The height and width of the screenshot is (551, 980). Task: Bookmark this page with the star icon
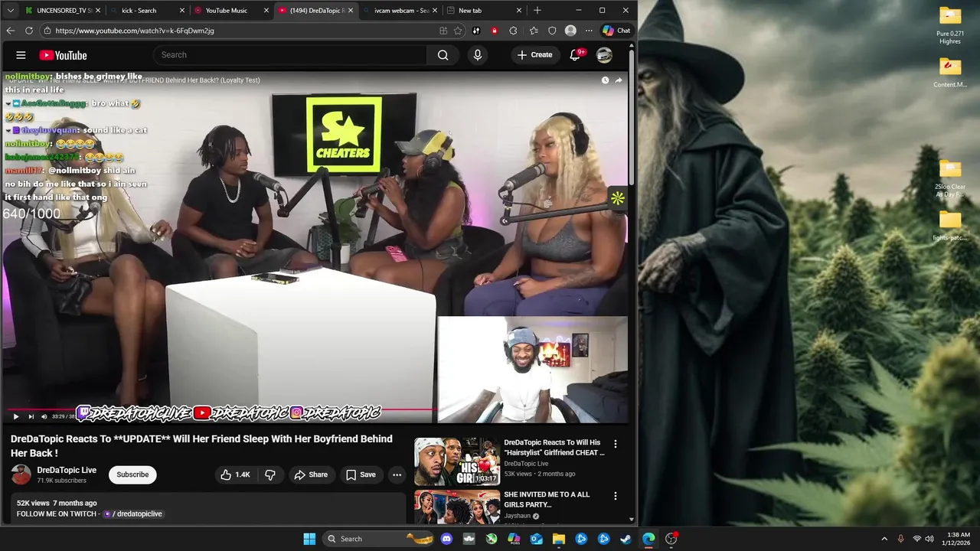pyautogui.click(x=458, y=31)
